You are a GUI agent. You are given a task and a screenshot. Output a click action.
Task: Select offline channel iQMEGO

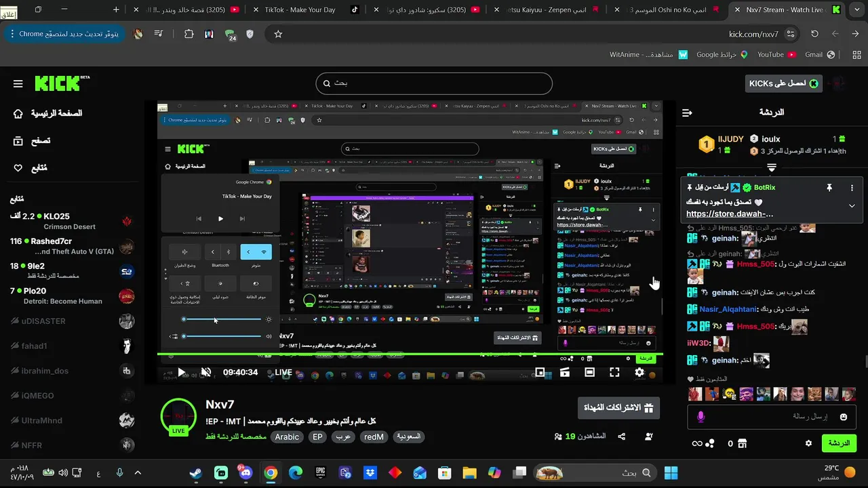click(x=71, y=396)
